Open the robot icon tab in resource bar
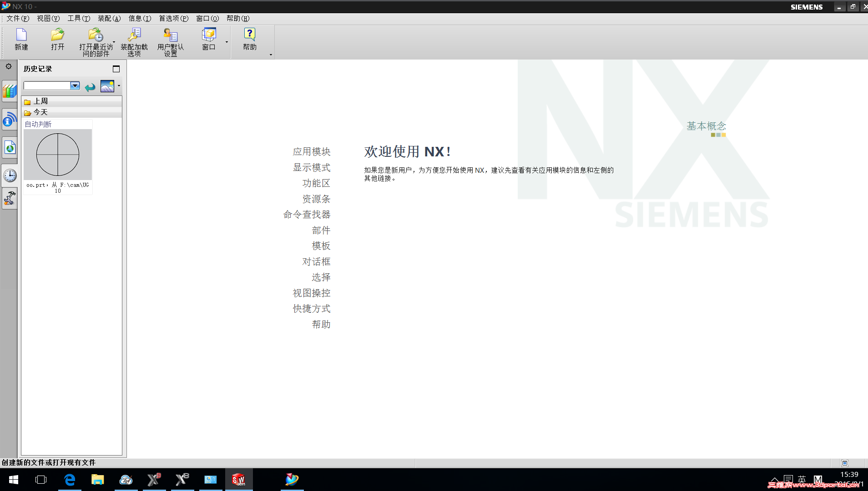The height and width of the screenshot is (491, 868). (10, 198)
